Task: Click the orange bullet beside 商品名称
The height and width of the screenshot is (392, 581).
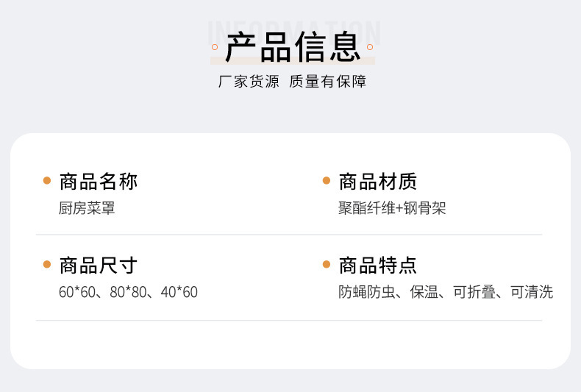Action: (x=47, y=180)
